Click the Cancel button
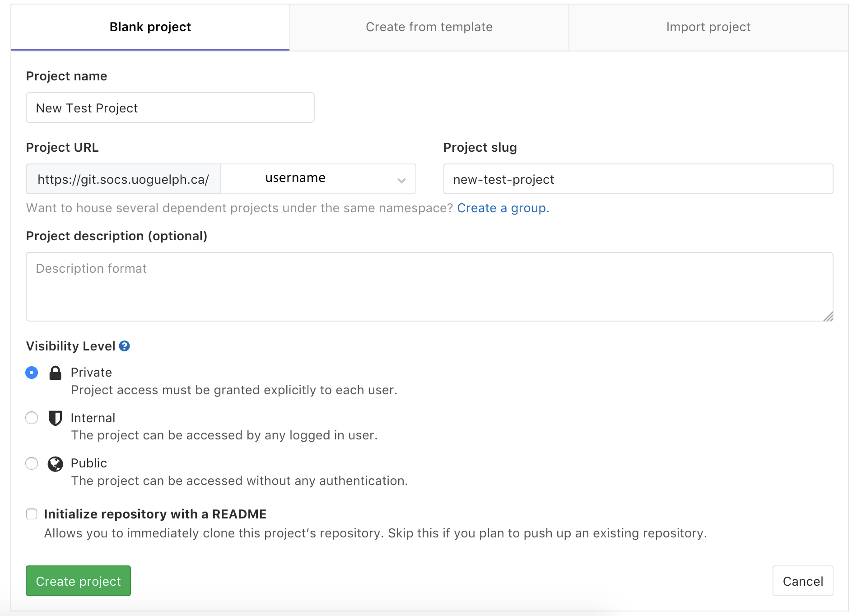Image resolution: width=857 pixels, height=616 pixels. click(802, 581)
